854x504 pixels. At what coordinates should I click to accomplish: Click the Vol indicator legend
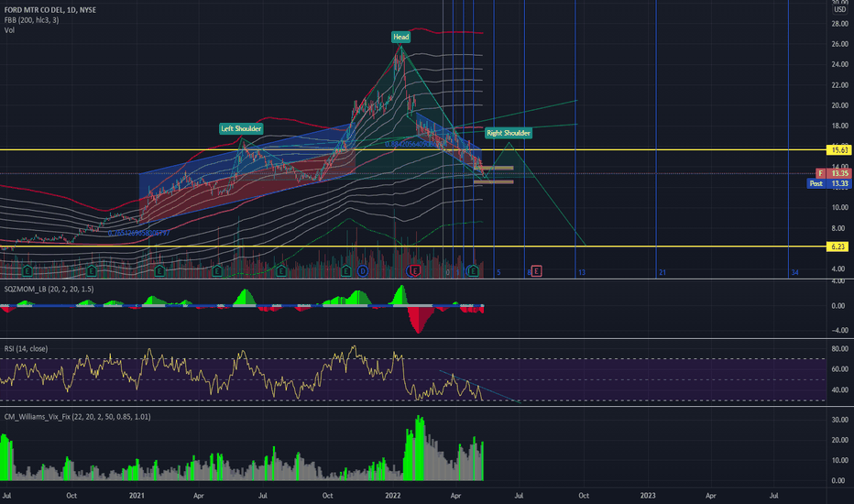[9, 30]
